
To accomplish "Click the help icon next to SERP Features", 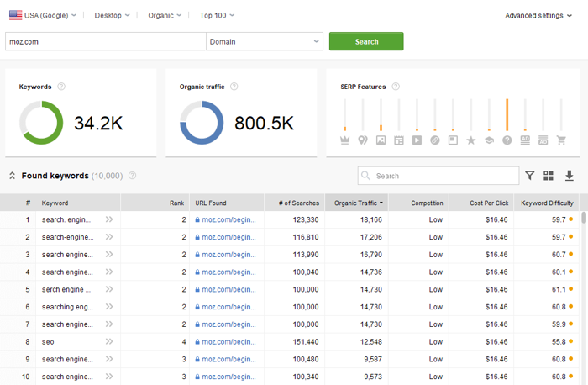I will 396,87.
